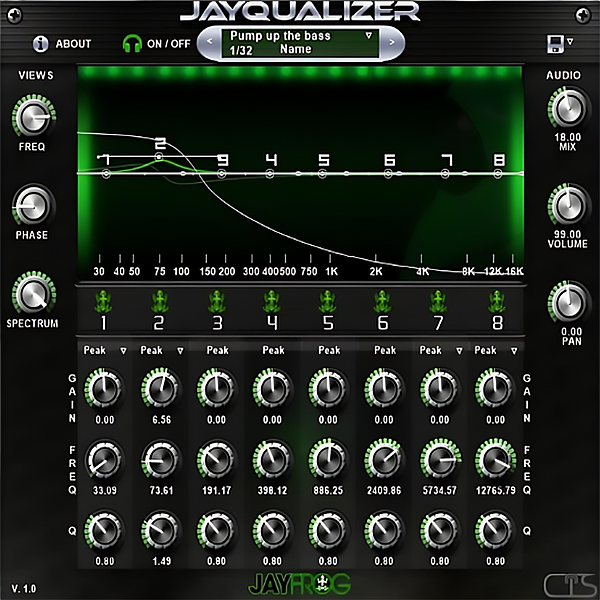Toggle band 1 frog icon
The image size is (600, 600).
click(x=103, y=302)
